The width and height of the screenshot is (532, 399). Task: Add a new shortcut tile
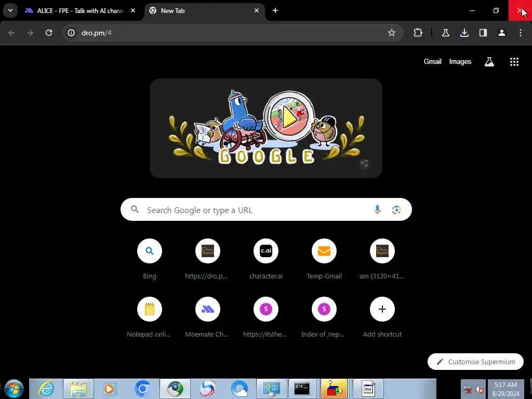[382, 318]
